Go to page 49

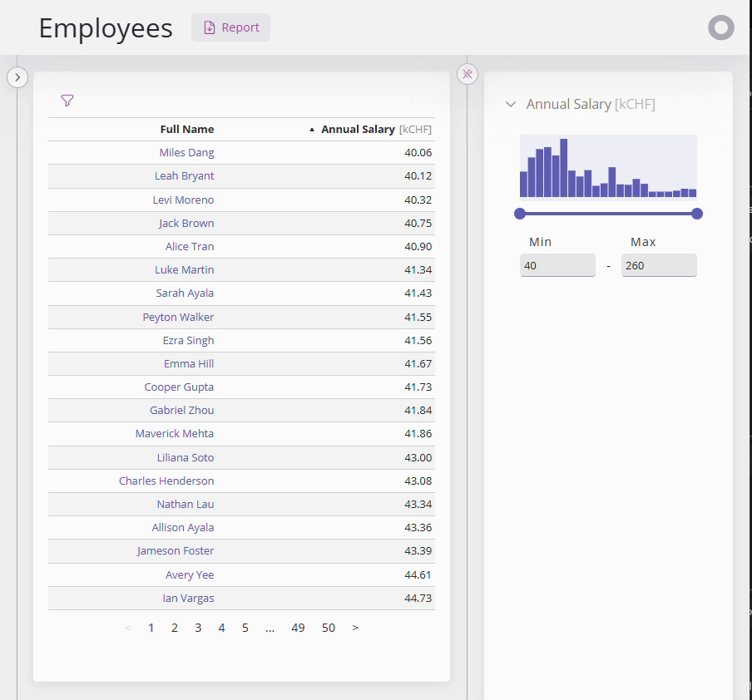tap(298, 628)
